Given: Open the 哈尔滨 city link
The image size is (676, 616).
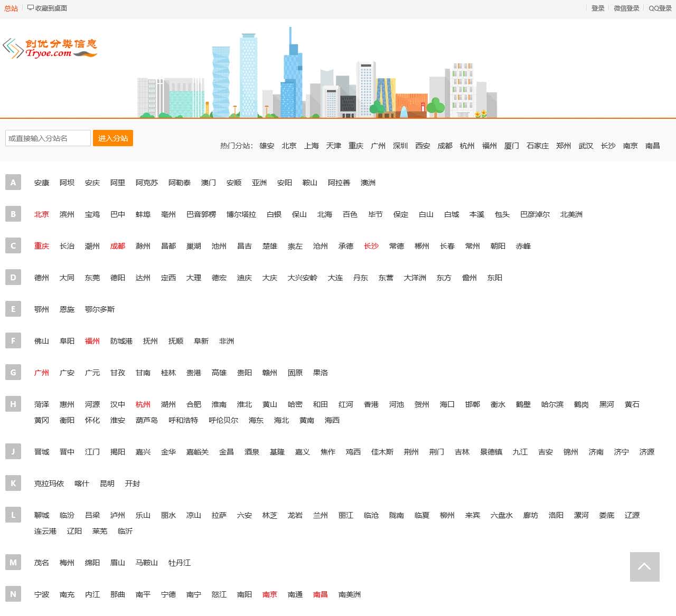Looking at the screenshot, I should [x=552, y=404].
